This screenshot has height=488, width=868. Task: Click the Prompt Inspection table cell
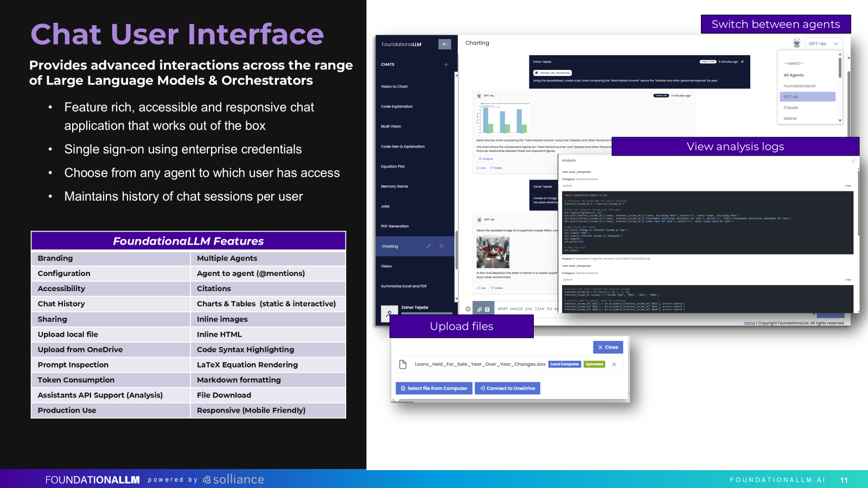(111, 365)
